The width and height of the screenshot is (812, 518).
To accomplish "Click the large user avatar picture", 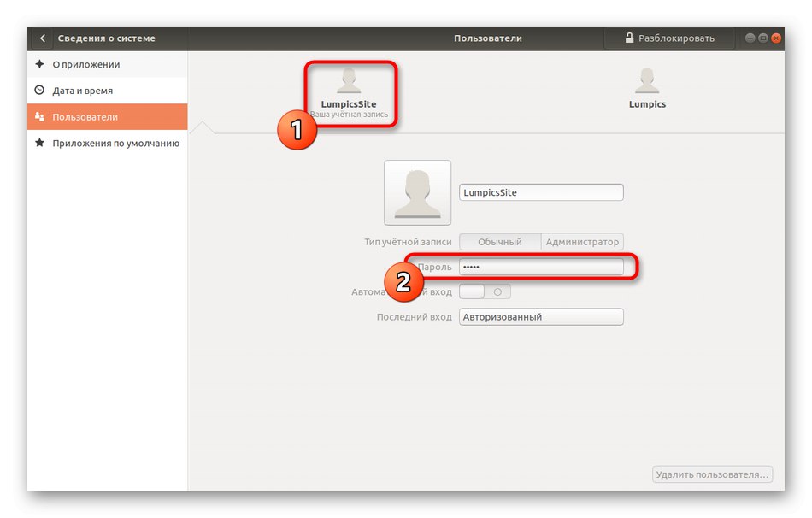I will point(417,192).
